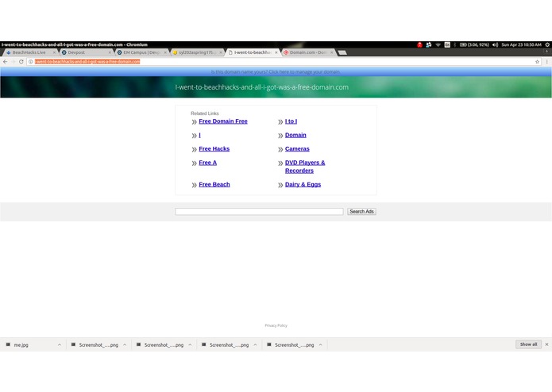The width and height of the screenshot is (552, 392).
Task: Open the red notification tray icon
Action: tap(419, 44)
